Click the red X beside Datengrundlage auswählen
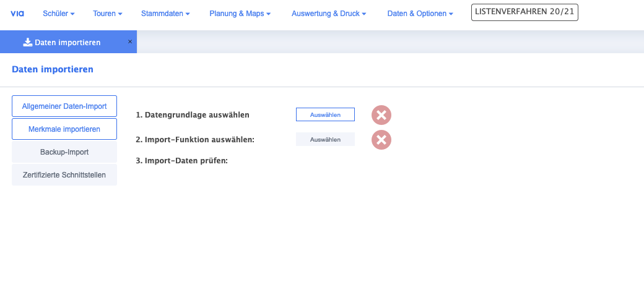 [381, 115]
